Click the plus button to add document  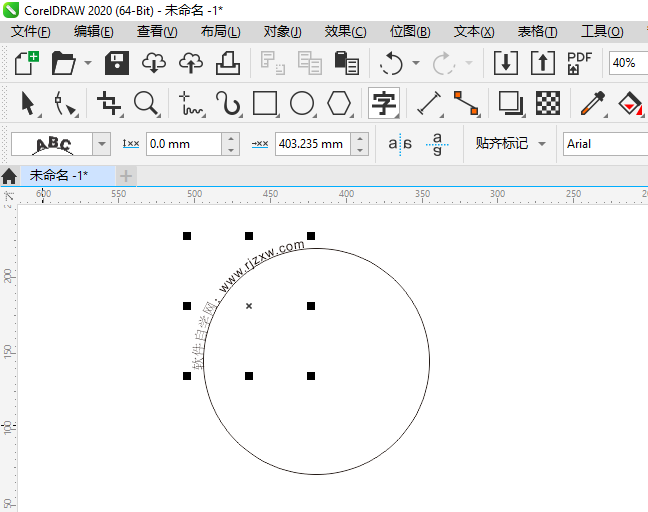click(x=126, y=176)
